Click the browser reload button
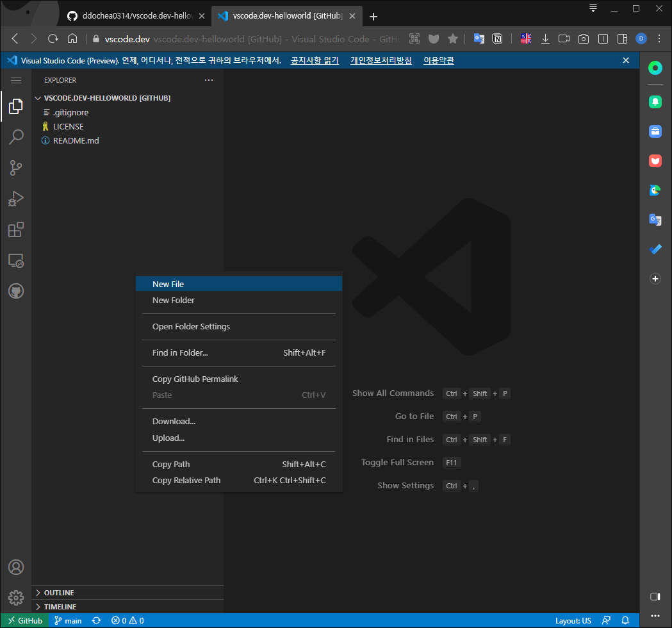The width and height of the screenshot is (672, 628). 53,39
